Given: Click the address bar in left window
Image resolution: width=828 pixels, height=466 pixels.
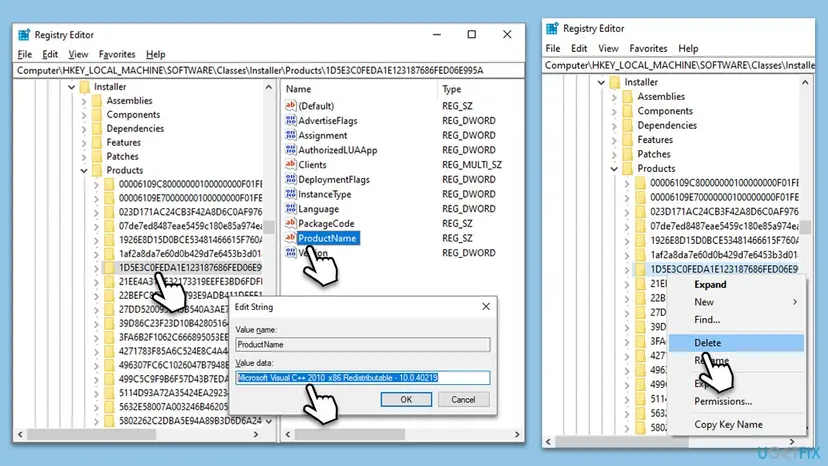Looking at the screenshot, I should (269, 70).
